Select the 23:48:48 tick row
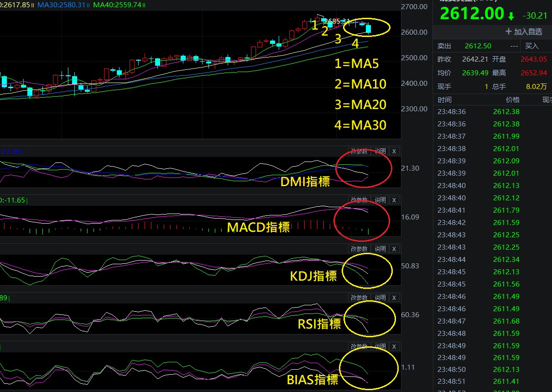This screenshot has height=392, width=552. pos(493,333)
